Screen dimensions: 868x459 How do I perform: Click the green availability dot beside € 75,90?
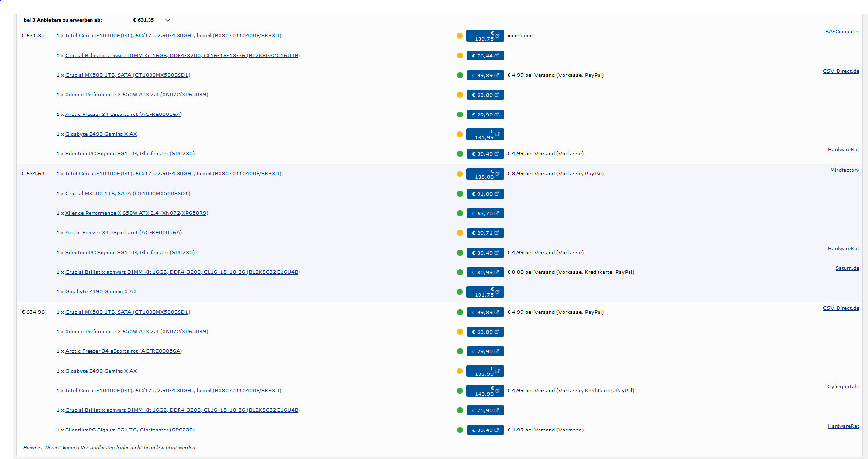pos(460,410)
